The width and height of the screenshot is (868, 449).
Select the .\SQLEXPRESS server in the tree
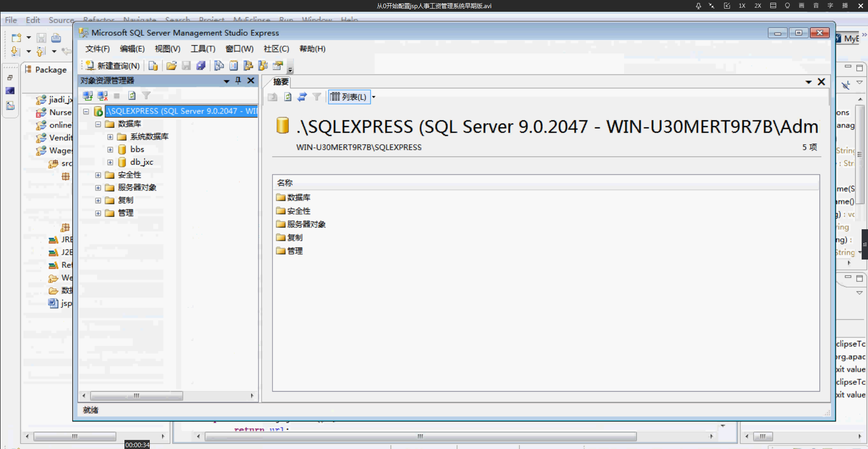(x=181, y=111)
